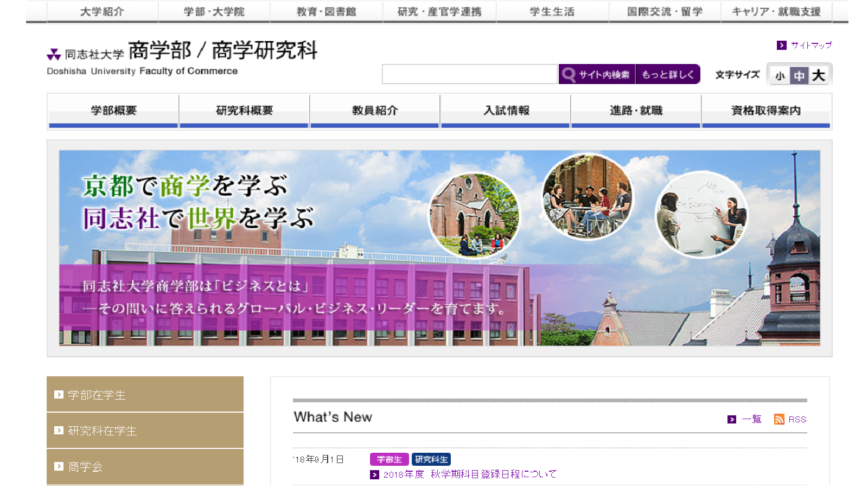Open the 資格取得案内 tab
The image size is (868, 488).
pyautogui.click(x=766, y=111)
